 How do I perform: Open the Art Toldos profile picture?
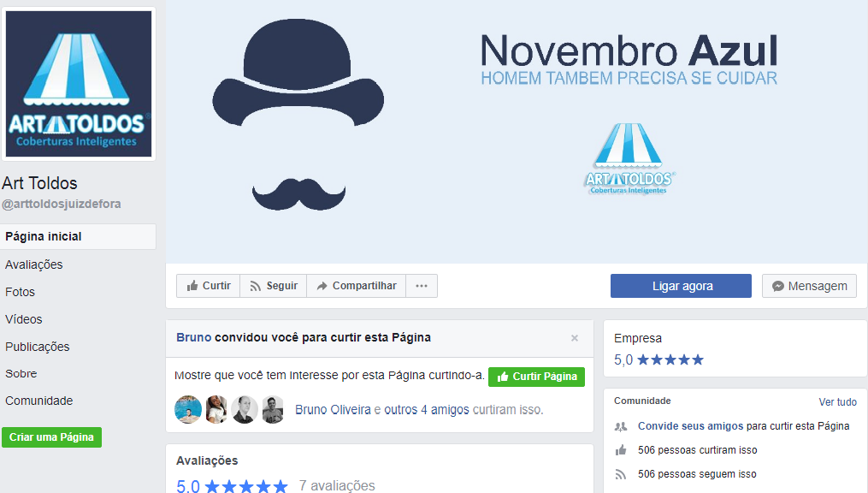(x=79, y=83)
